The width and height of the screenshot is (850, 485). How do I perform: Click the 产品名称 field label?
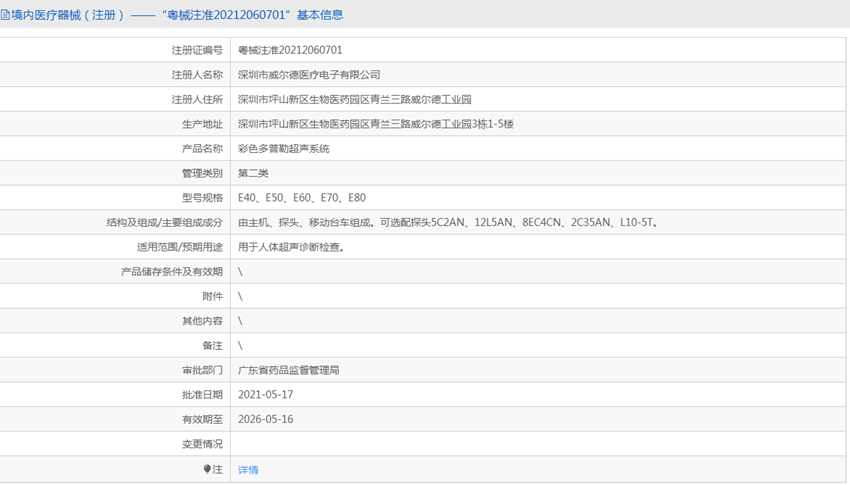pyautogui.click(x=202, y=148)
